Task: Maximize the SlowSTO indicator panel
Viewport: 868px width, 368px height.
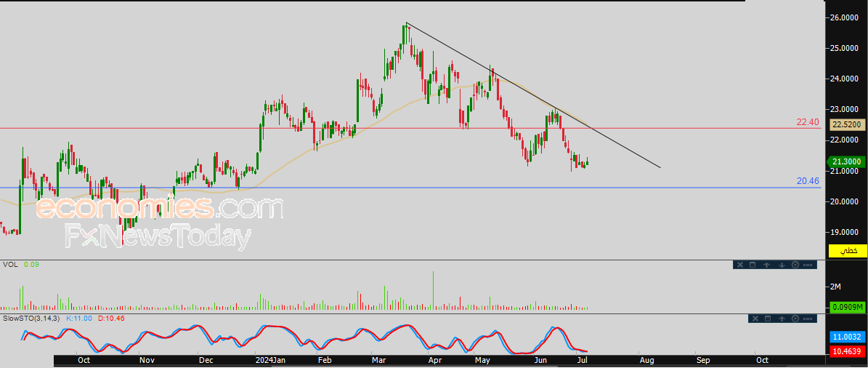Action: tap(768, 319)
